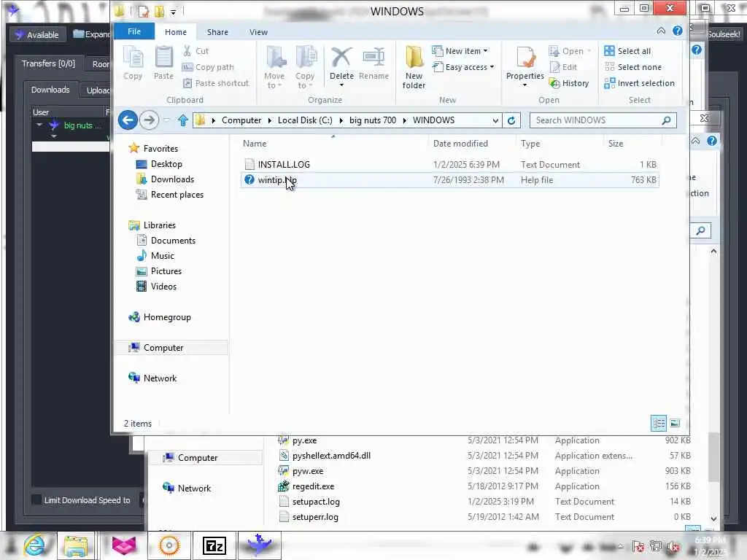The image size is (747, 560).
Task: Sort by the Type column header
Action: point(560,144)
